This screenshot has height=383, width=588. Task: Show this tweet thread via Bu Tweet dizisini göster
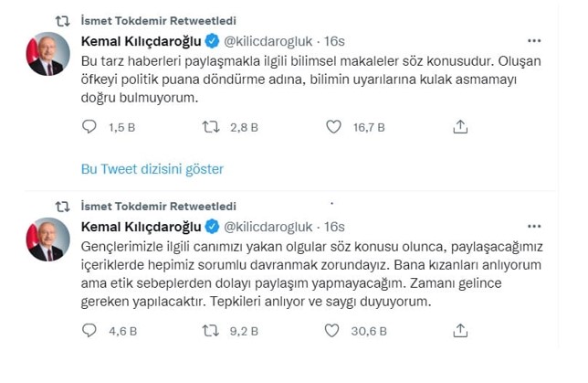(152, 169)
